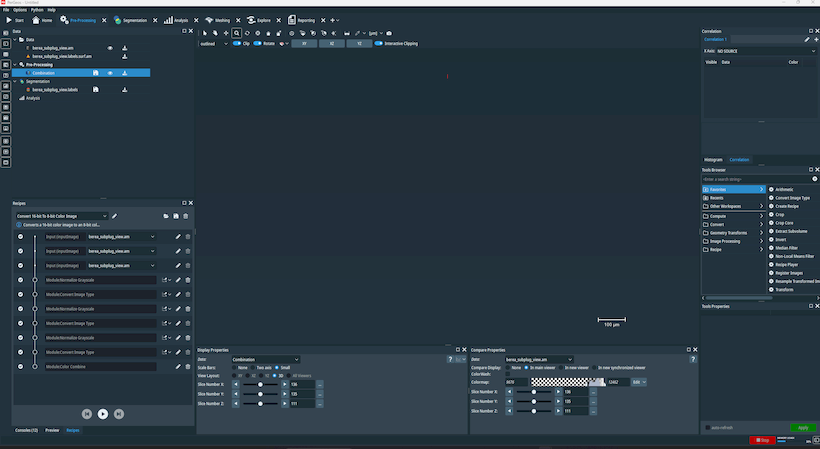Open the Python menu
The image size is (820, 449).
(x=35, y=9)
